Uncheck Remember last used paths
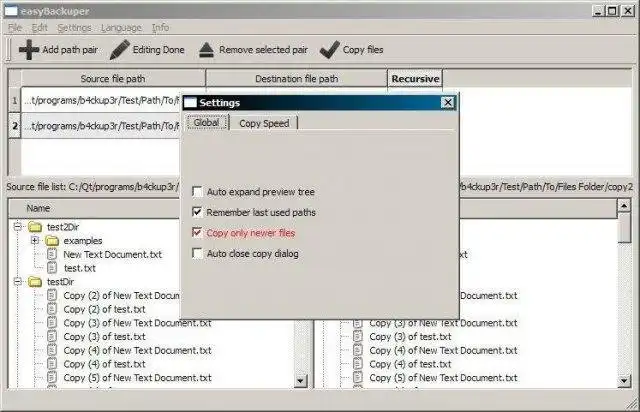The image size is (640, 412). pos(197,212)
